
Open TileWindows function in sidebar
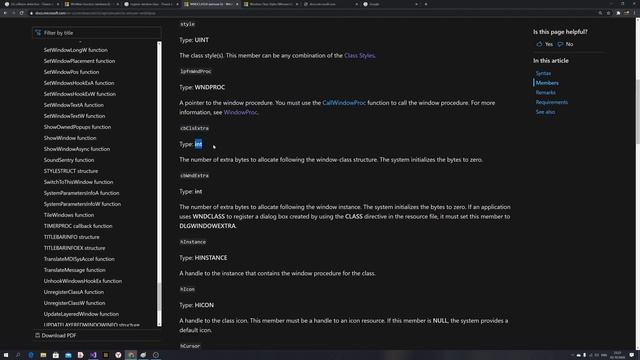point(69,216)
